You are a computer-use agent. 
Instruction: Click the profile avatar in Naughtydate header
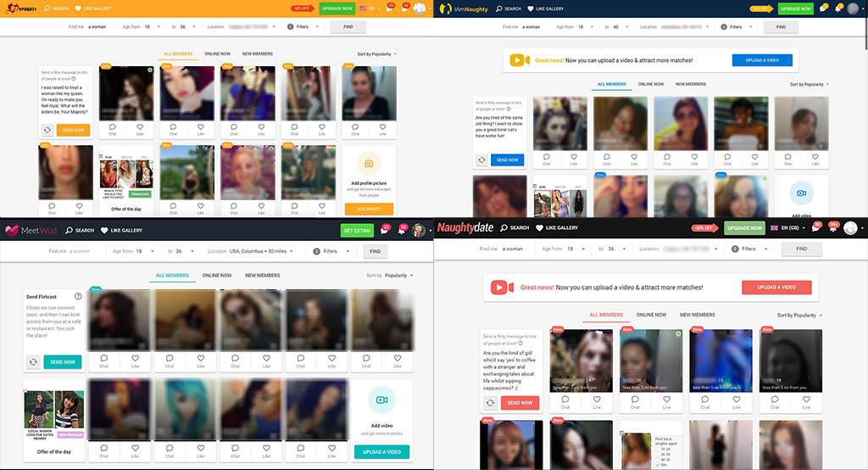(851, 228)
